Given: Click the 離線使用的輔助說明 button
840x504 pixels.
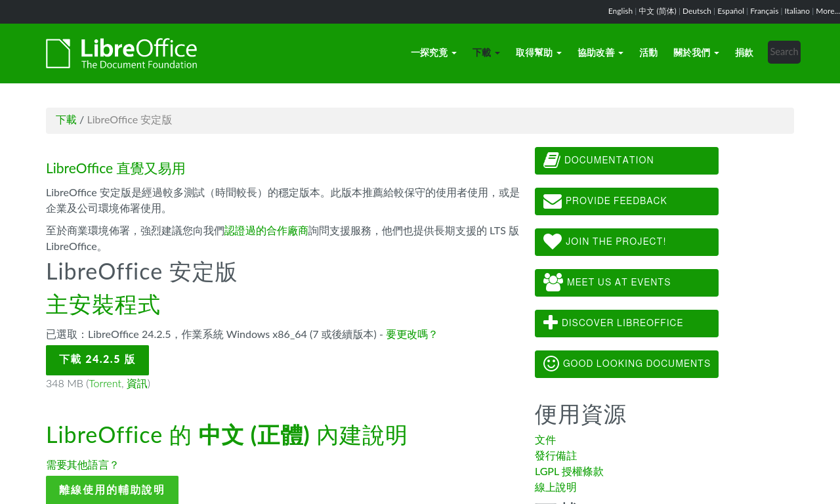Looking at the screenshot, I should [x=112, y=490].
